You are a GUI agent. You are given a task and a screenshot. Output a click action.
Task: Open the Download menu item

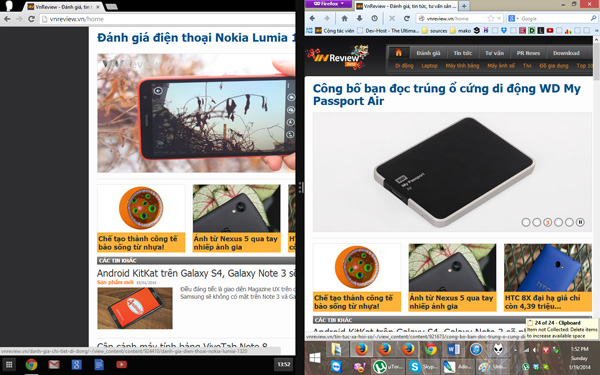tap(566, 53)
